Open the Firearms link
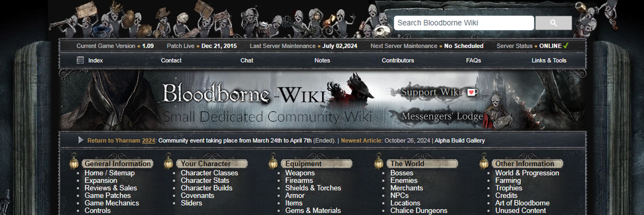644x215 pixels. point(299,180)
